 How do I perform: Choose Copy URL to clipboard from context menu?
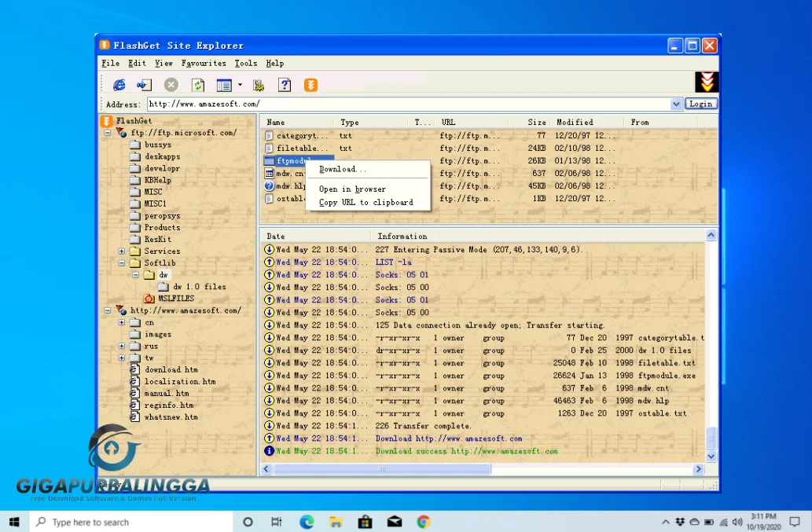368,202
